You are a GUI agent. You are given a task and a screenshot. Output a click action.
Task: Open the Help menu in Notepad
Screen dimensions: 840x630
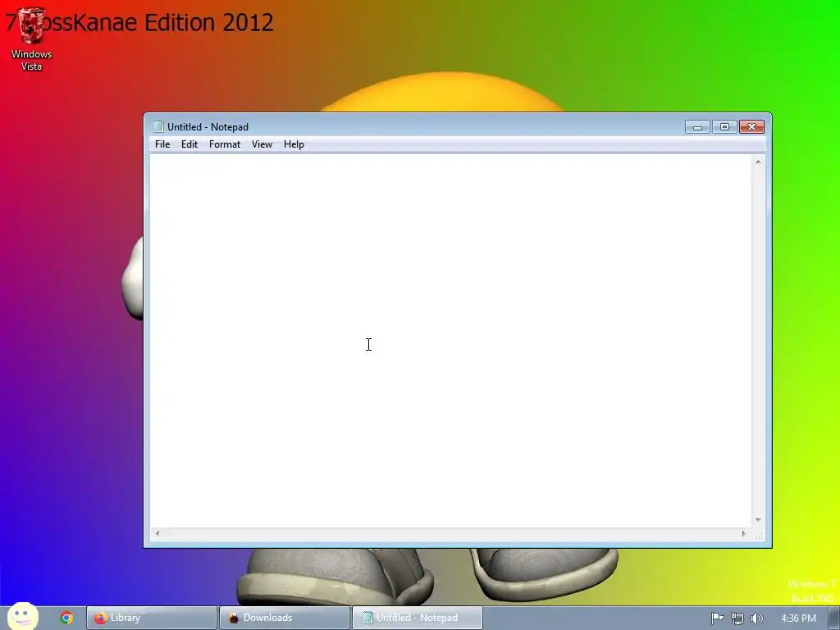(294, 144)
